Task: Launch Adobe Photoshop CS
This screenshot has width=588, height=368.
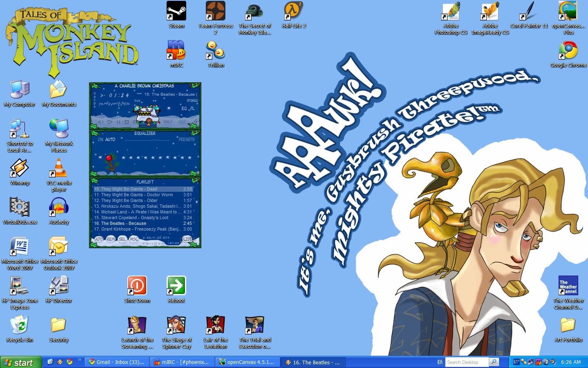Action: (451, 18)
